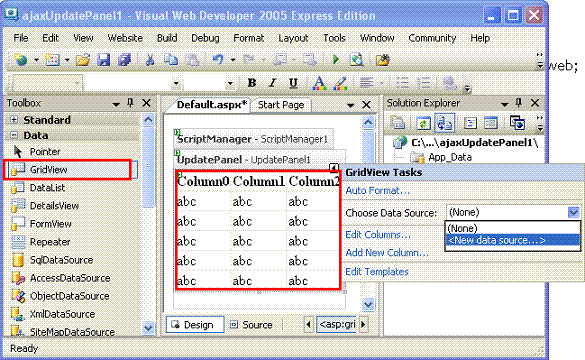Viewport: 585px width, 360px height.
Task: Click the Cut scissors icon
Action: 150,60
